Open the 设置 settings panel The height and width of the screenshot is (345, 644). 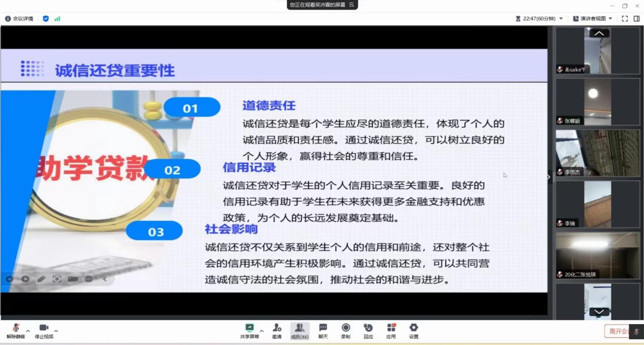[413, 330]
